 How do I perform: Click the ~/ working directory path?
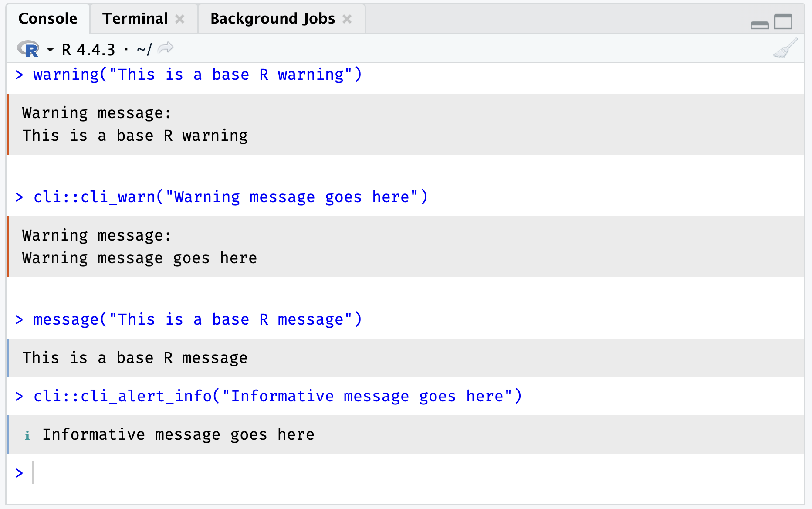(144, 50)
